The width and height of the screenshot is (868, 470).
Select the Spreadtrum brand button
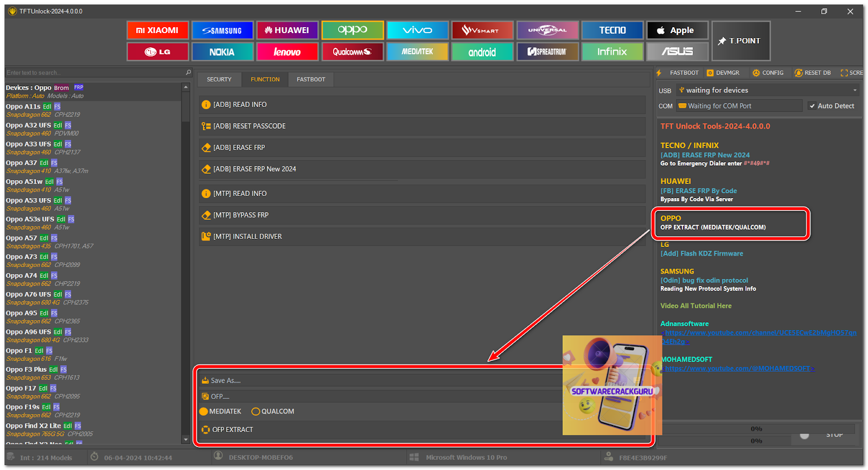tap(547, 52)
